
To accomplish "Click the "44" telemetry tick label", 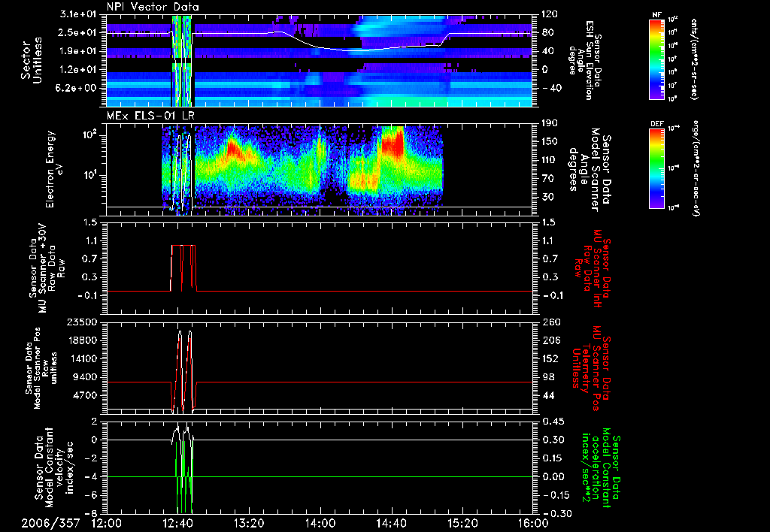I will (548, 395).
